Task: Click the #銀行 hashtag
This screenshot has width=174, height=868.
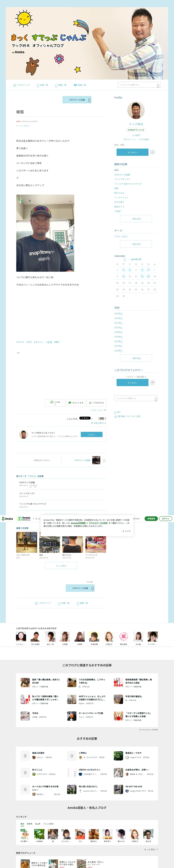Action: (57, 342)
